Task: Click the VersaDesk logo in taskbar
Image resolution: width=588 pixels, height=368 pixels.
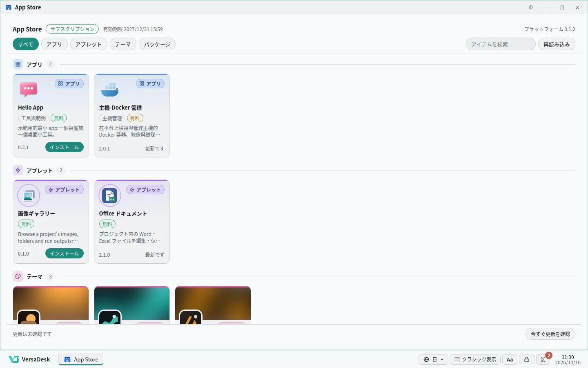Action: click(x=29, y=359)
